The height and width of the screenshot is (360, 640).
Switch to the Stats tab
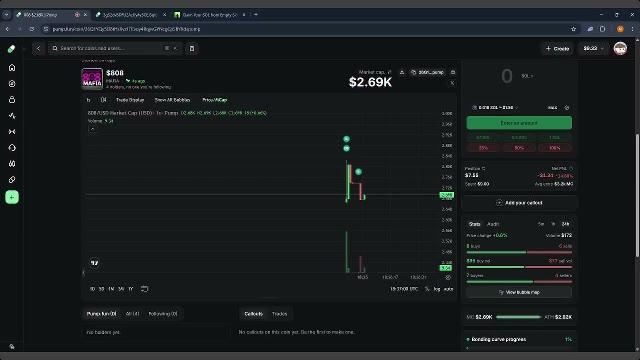tap(474, 224)
